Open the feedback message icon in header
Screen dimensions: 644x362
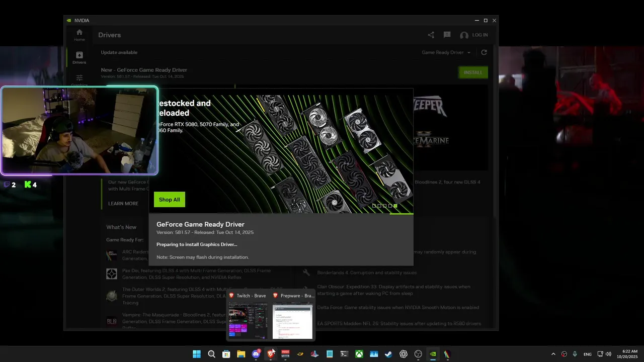tap(447, 35)
